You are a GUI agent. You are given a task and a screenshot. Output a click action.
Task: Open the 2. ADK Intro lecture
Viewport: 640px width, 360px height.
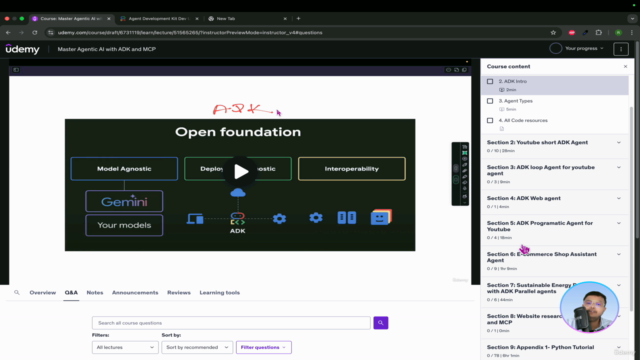[x=554, y=85]
